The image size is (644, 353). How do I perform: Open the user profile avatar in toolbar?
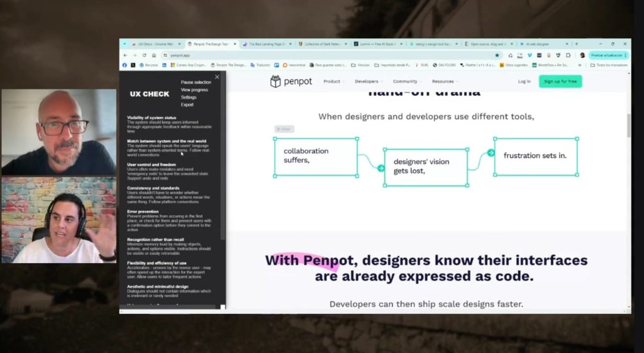pos(582,55)
